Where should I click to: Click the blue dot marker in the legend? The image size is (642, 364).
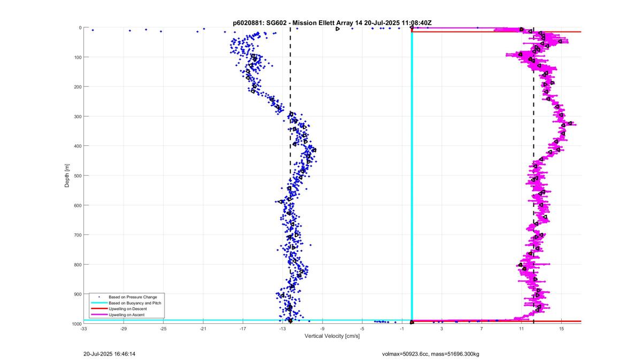tap(99, 297)
